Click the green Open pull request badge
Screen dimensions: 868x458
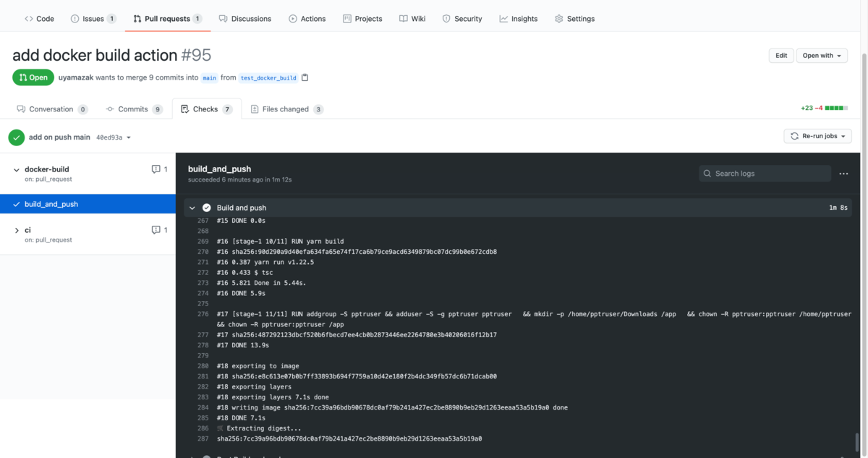pyautogui.click(x=33, y=77)
